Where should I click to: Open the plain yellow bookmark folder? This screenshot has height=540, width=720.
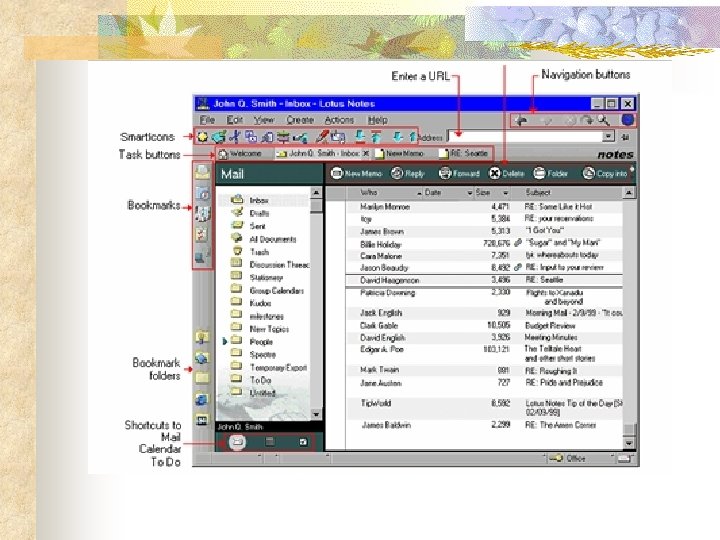point(202,378)
